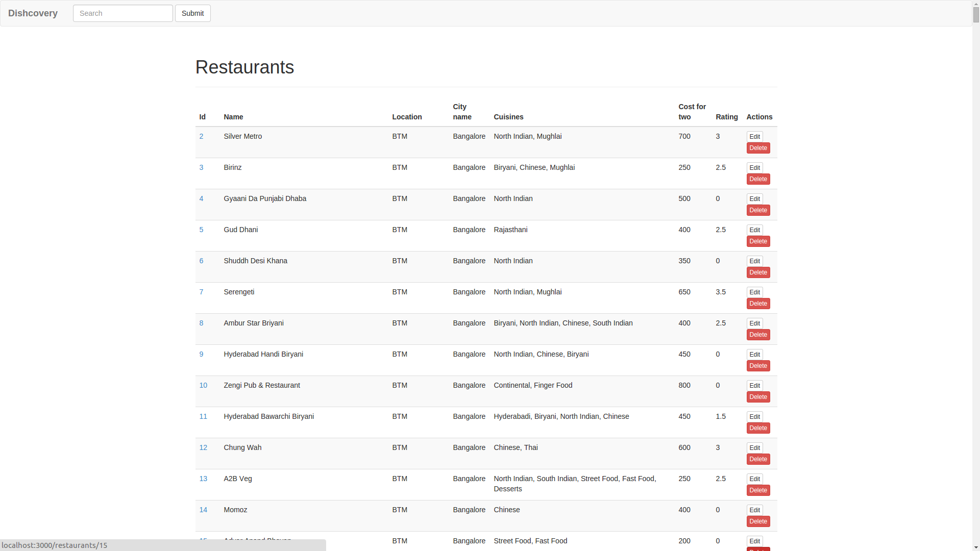Screen dimensions: 980x551
Task: Edit the Chung Wah entry
Action: 754,448
